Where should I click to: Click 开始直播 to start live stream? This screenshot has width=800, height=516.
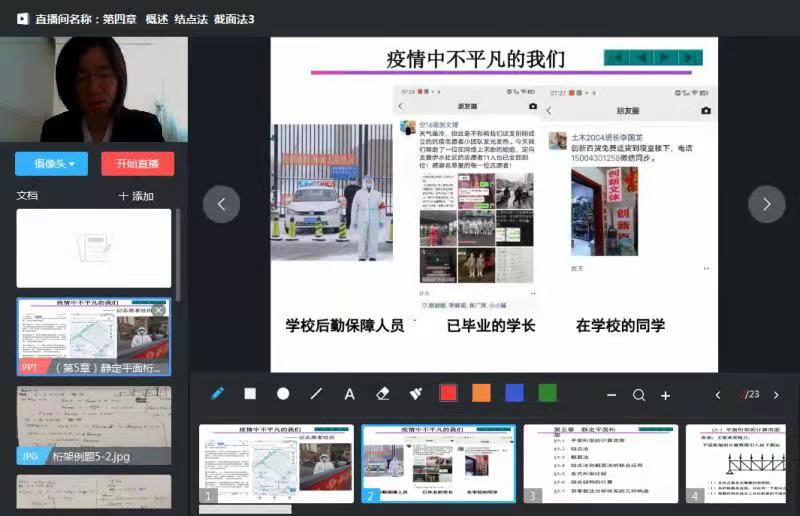pyautogui.click(x=137, y=163)
